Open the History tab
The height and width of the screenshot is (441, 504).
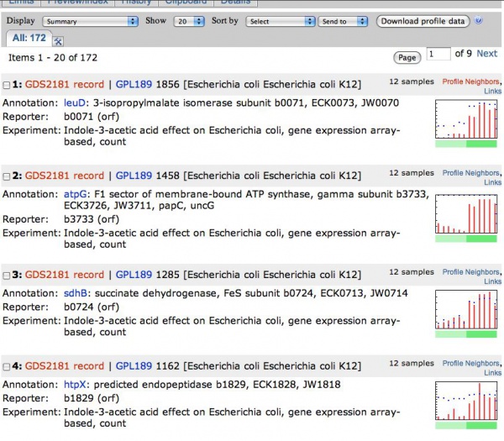[x=136, y=3]
